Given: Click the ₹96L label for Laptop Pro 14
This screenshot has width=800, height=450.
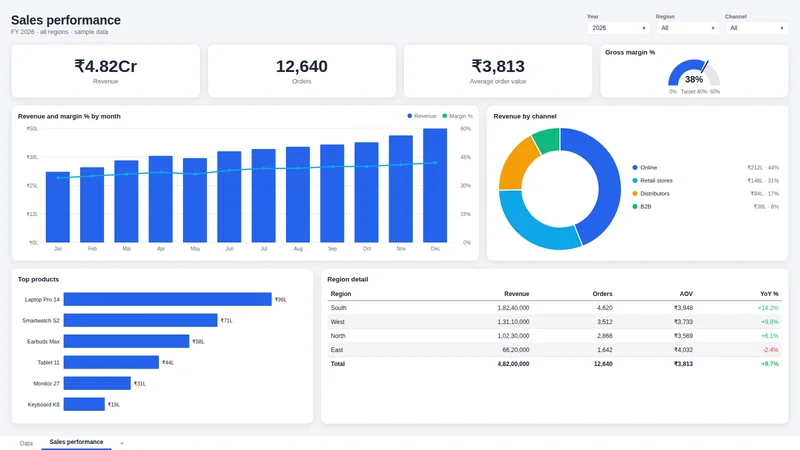Looking at the screenshot, I should click(x=281, y=299).
